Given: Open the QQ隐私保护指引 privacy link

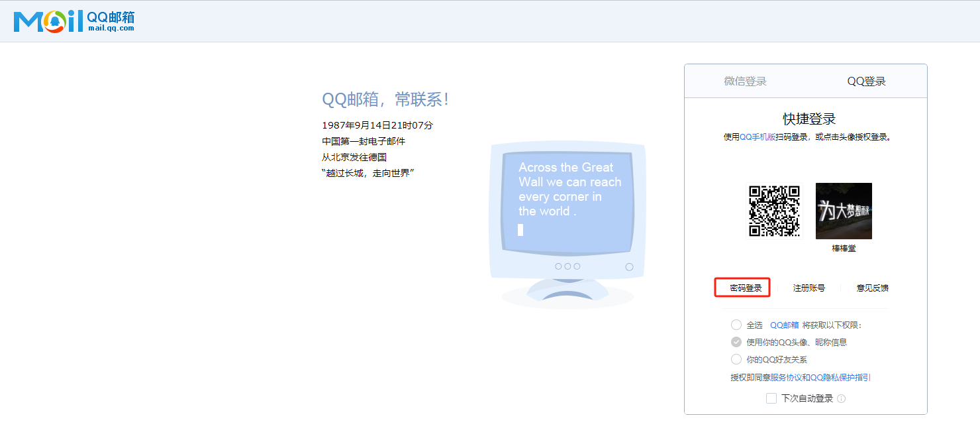Looking at the screenshot, I should click(x=841, y=378).
